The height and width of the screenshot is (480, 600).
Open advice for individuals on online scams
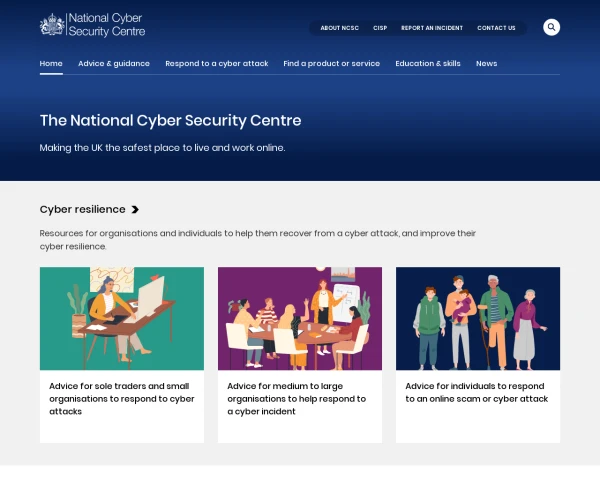(477, 392)
